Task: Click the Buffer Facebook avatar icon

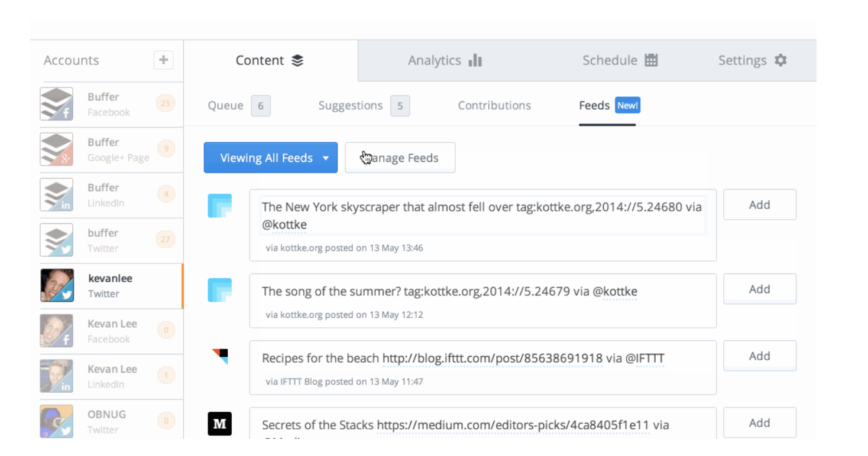Action: pos(57,104)
